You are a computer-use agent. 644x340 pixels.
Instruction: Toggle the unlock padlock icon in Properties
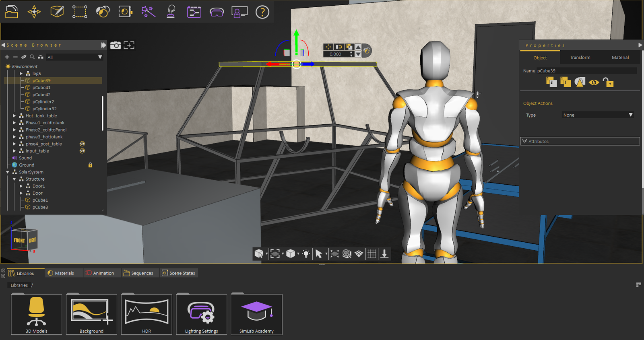pos(608,82)
